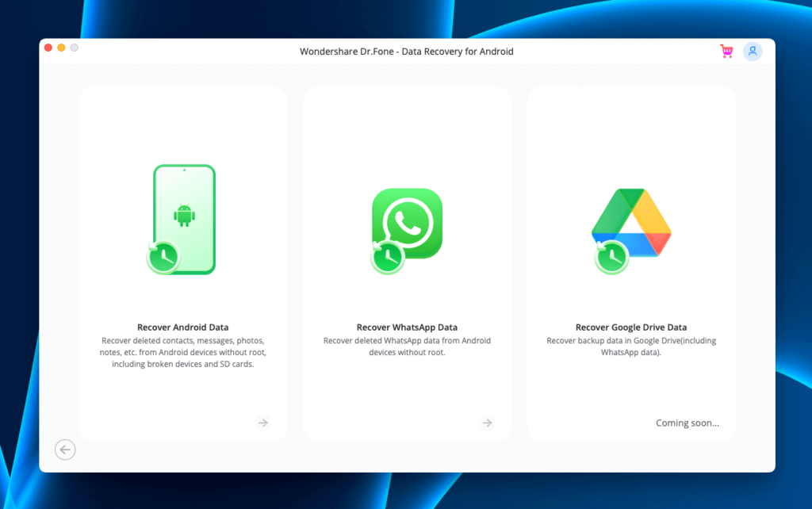
Task: Go back using the circular arrow button
Action: [65, 450]
